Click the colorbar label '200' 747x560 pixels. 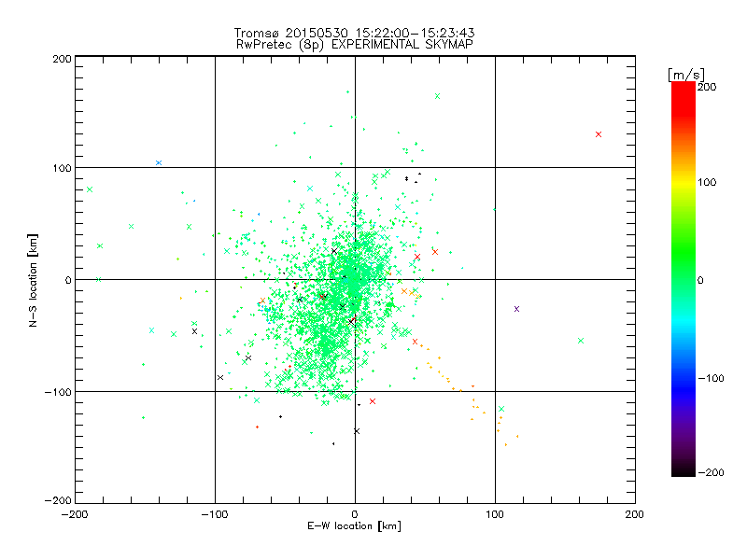pyautogui.click(x=707, y=87)
